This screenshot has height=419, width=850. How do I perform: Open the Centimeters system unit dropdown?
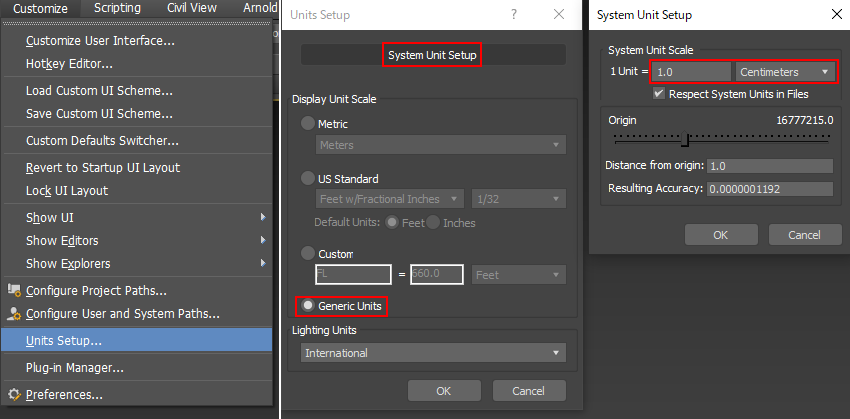(786, 72)
